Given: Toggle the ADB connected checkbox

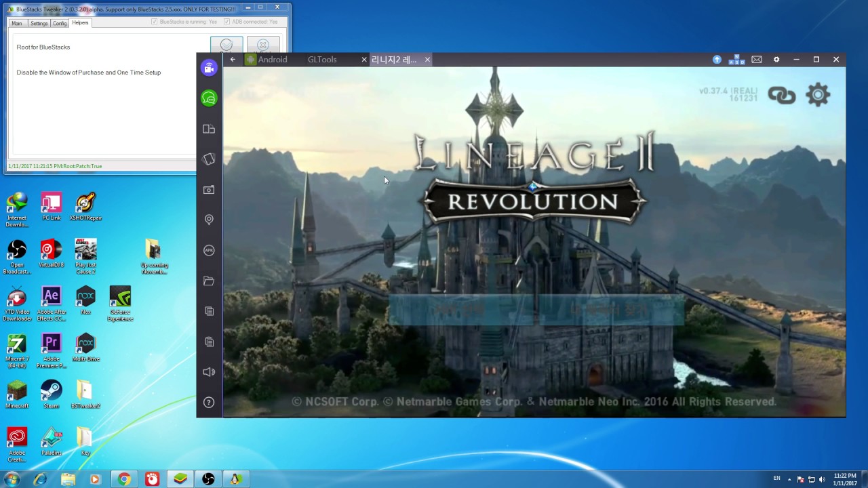Looking at the screenshot, I should (226, 22).
